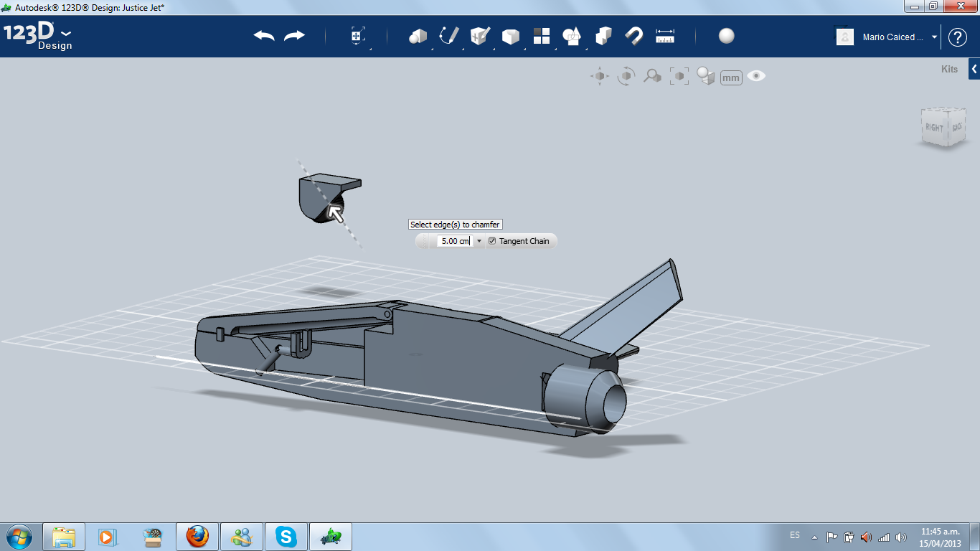Open the Material sphere tool
The width and height of the screenshot is (980, 551).
[727, 36]
